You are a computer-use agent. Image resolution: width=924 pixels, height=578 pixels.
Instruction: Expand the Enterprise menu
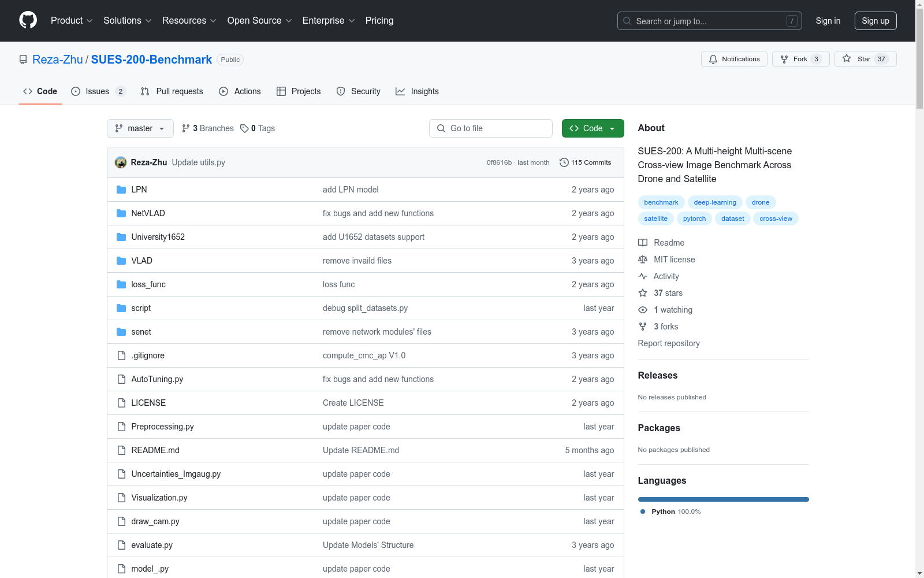coord(329,20)
